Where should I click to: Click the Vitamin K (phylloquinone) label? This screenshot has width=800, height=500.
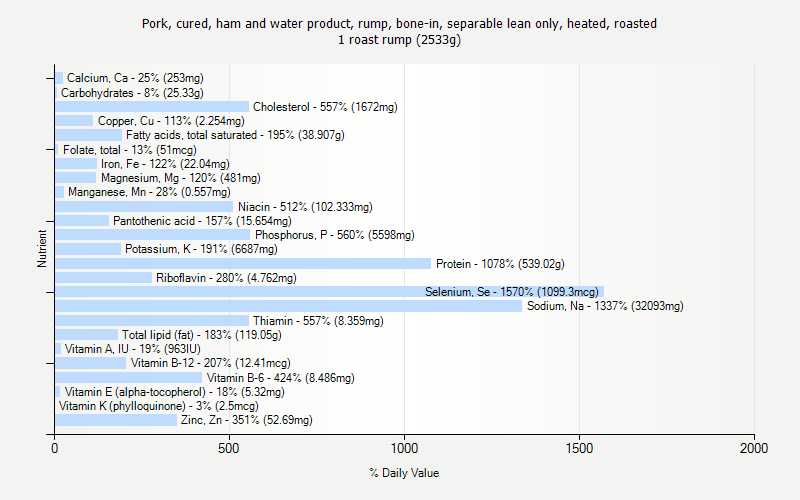(159, 406)
